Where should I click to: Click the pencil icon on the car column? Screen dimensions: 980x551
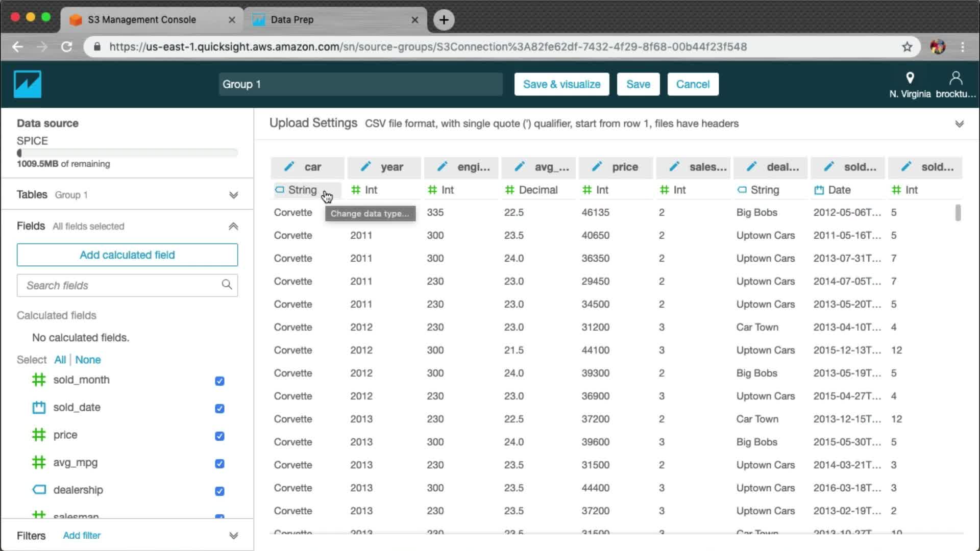coord(289,167)
